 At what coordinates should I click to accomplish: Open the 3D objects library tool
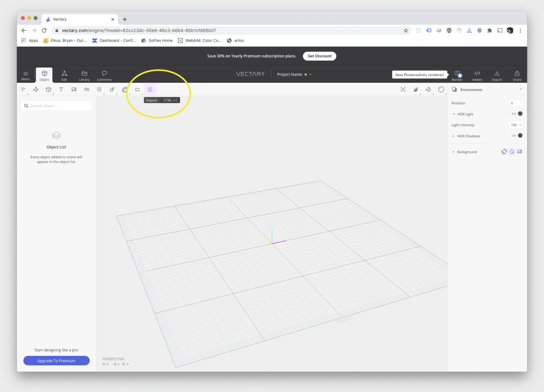point(49,89)
